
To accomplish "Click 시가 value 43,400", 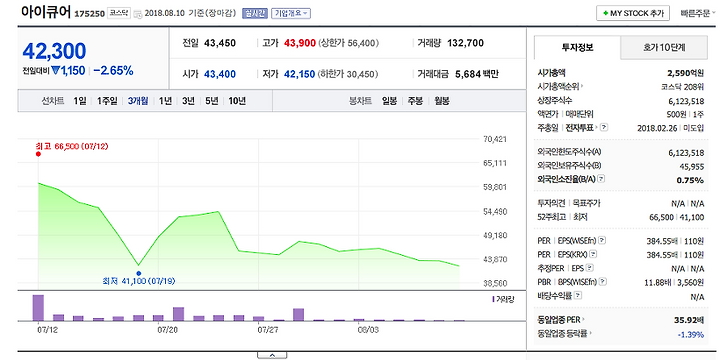I will coord(219,74).
